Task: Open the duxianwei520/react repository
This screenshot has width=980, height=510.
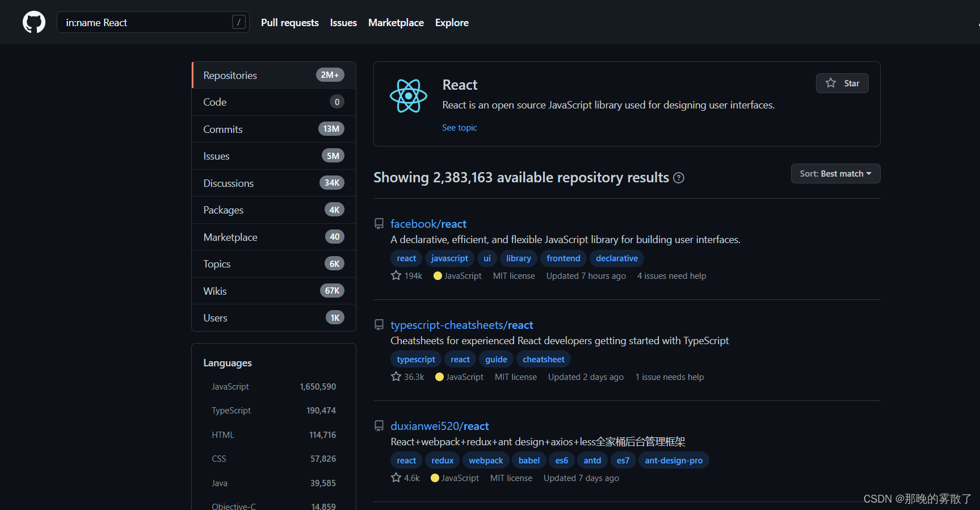Action: [x=440, y=426]
